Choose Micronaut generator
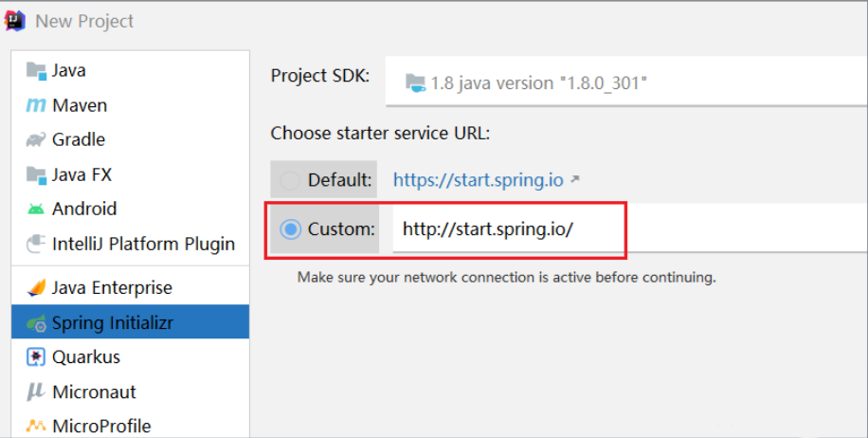Image resolution: width=868 pixels, height=438 pixels. point(130,392)
